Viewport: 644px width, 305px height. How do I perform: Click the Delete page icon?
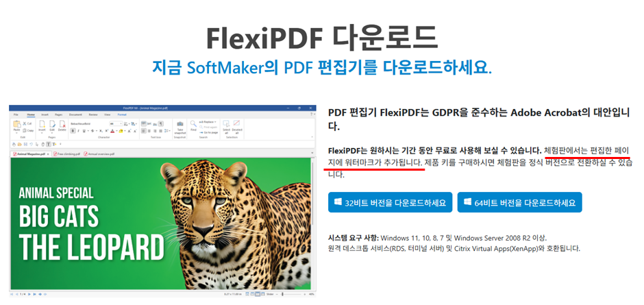62,124
